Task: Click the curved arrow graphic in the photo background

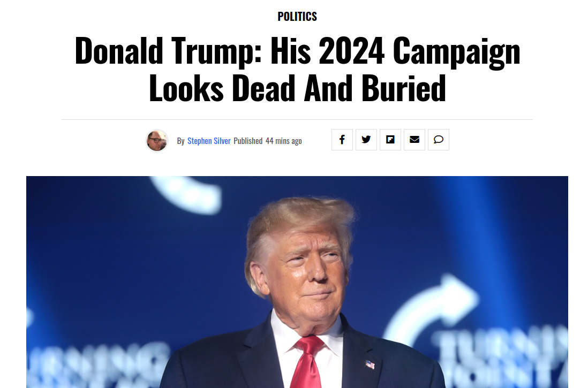Action: coord(431,307)
